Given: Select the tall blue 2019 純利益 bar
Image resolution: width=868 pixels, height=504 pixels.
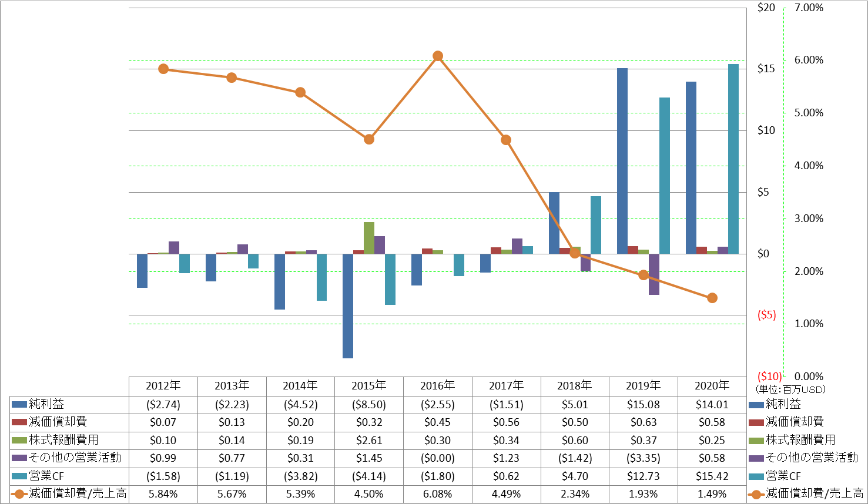Looking at the screenshot, I should tap(622, 161).
